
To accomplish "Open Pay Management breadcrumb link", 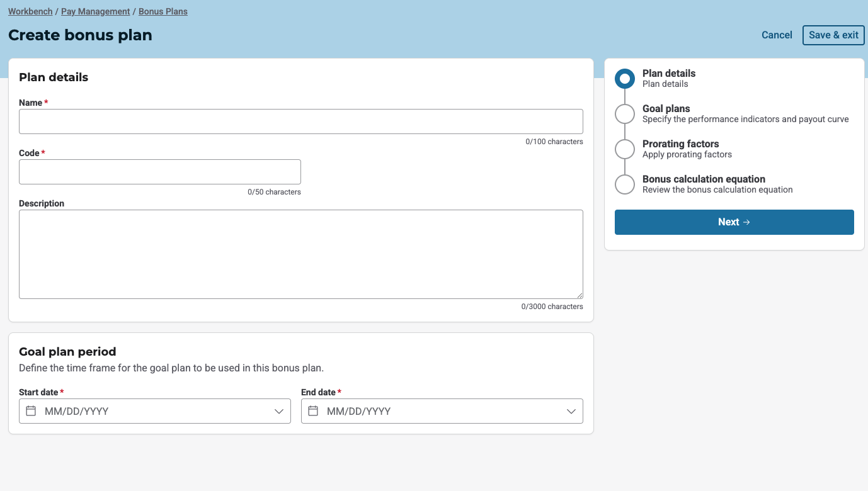I will (95, 11).
